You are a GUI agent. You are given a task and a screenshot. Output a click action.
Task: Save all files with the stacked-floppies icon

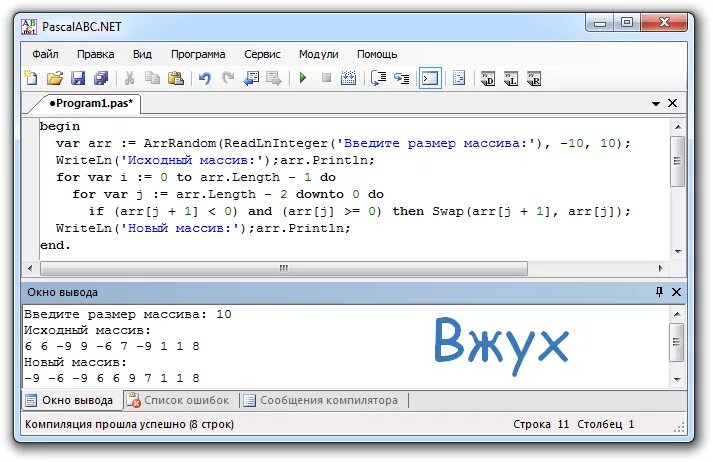101,78
